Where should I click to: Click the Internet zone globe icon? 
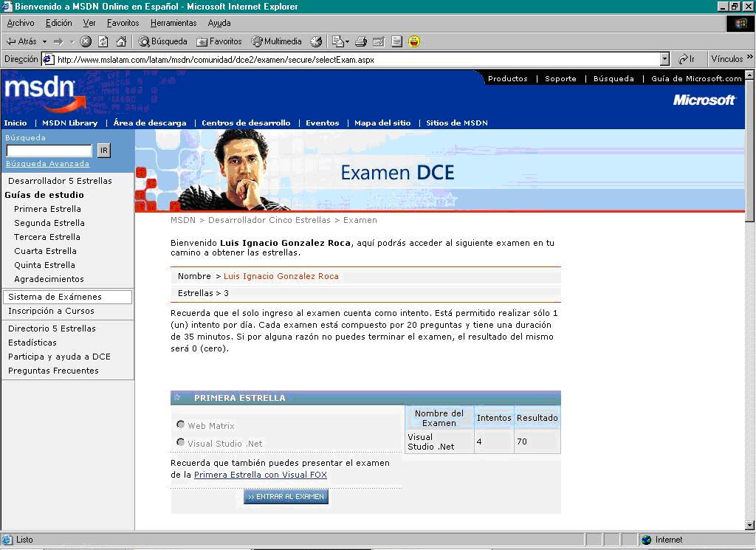pyautogui.click(x=647, y=540)
